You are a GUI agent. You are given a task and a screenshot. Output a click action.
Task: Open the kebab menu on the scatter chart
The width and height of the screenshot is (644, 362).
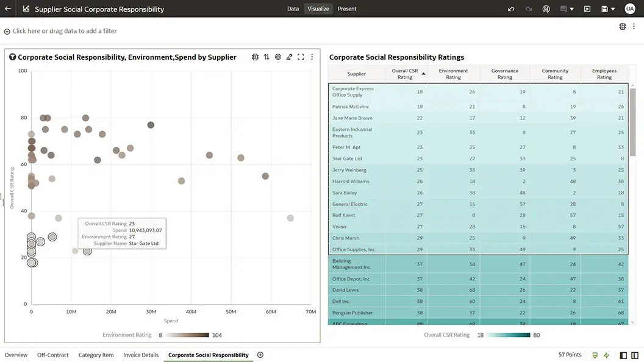312,57
